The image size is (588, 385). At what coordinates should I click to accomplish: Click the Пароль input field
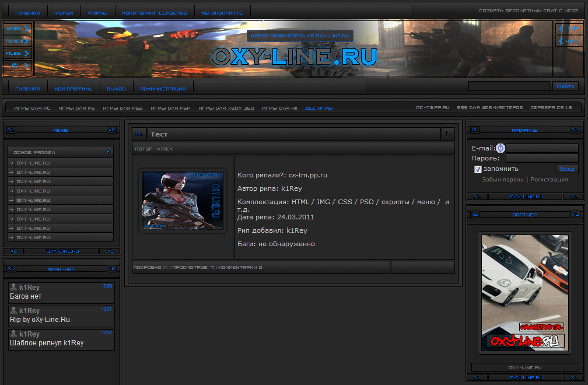tap(542, 158)
